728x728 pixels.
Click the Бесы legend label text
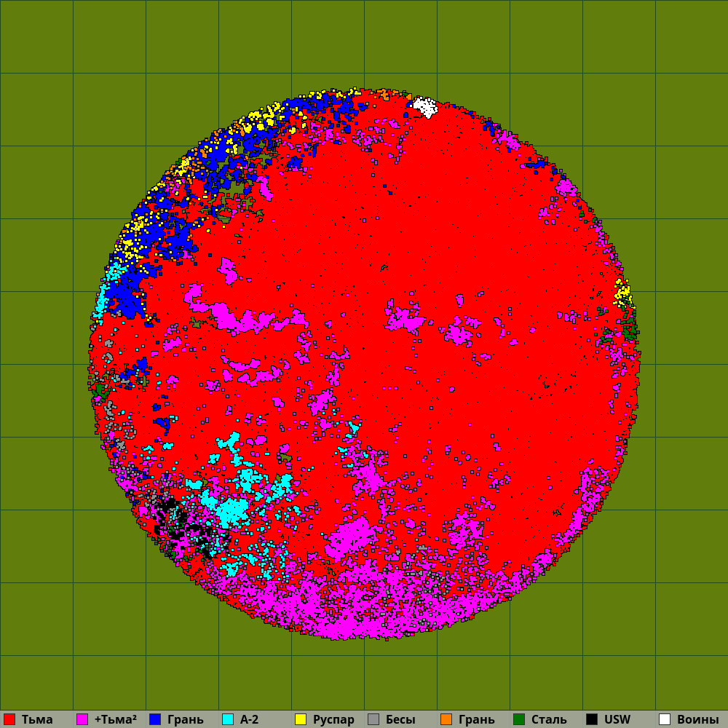click(400, 719)
